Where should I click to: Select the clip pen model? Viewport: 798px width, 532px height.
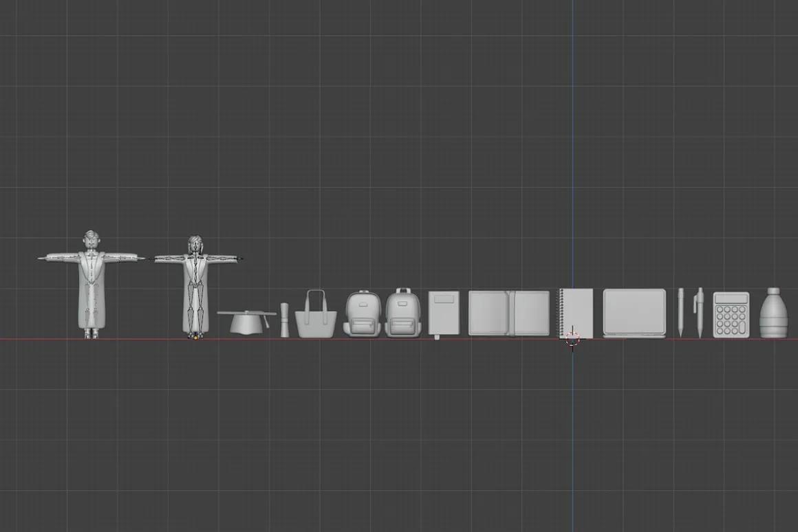(x=699, y=313)
